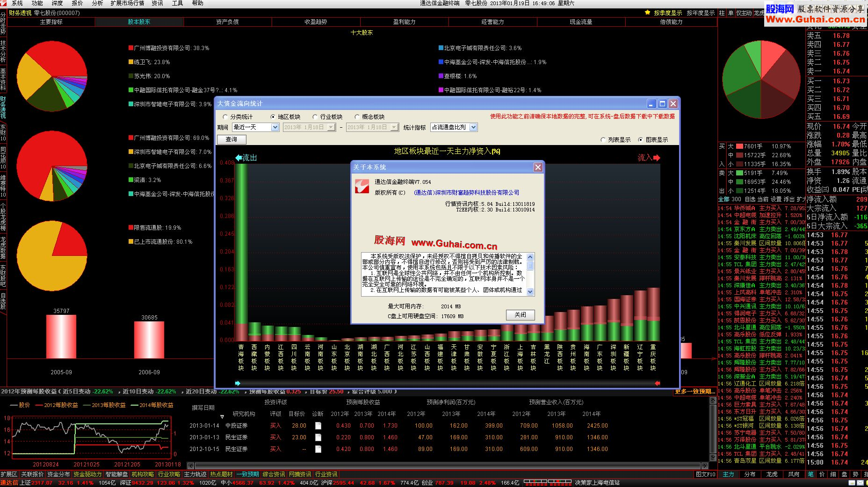868x487 pixels.
Task: Switch to the 资产负债 tab
Action: point(227,22)
